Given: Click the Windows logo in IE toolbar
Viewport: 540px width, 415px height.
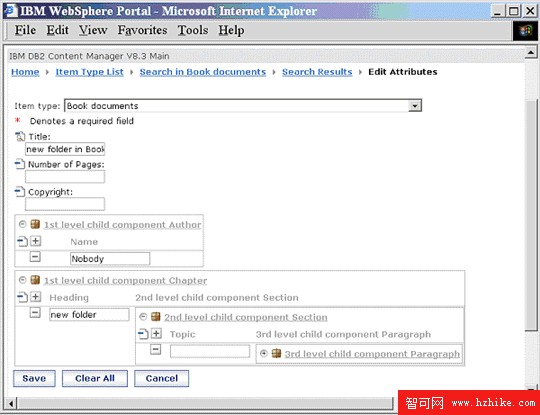Looking at the screenshot, I should (525, 31).
